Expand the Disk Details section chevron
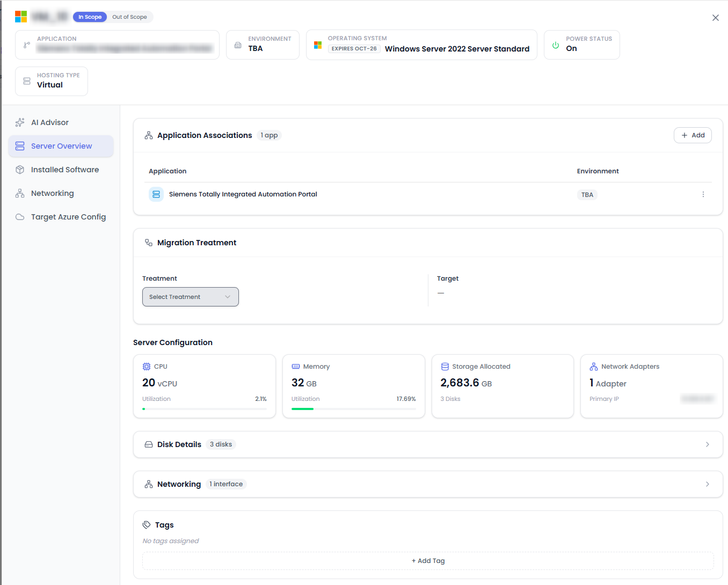The height and width of the screenshot is (585, 728). [708, 444]
